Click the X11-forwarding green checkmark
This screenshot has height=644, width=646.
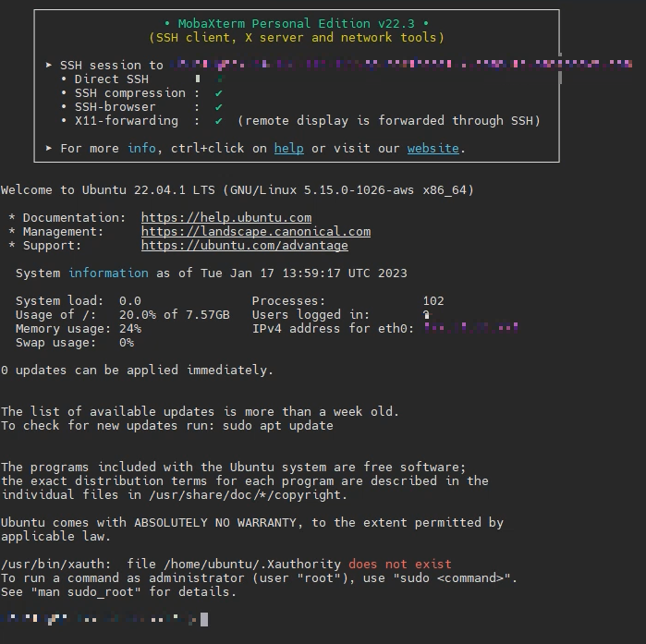(218, 121)
